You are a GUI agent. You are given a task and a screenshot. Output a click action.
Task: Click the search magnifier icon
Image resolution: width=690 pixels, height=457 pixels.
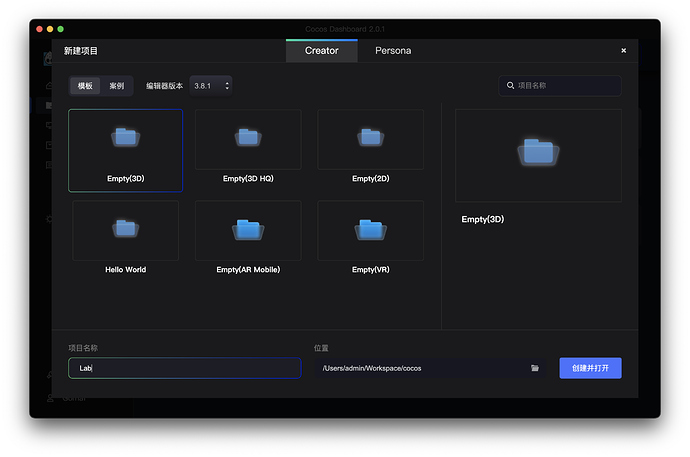pos(510,85)
